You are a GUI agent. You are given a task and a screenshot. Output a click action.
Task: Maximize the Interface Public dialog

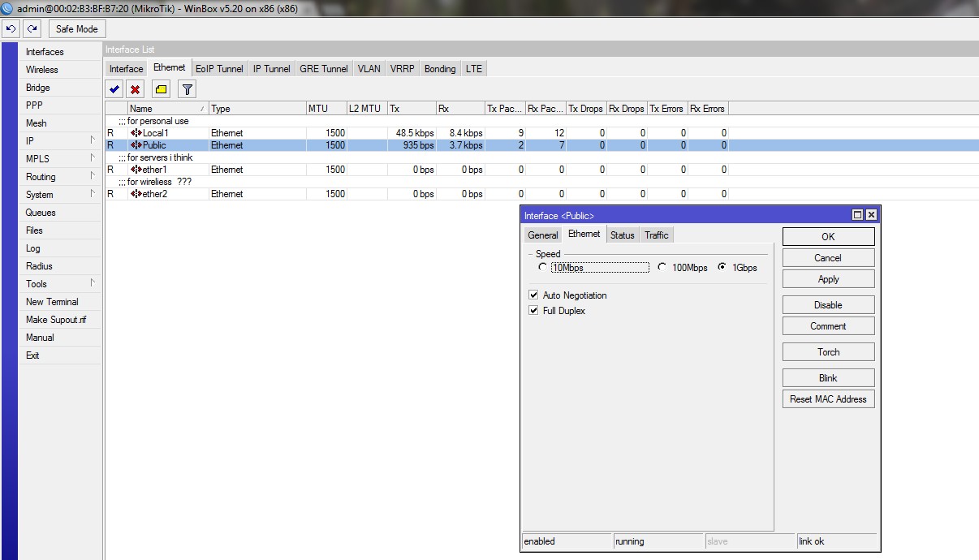857,215
